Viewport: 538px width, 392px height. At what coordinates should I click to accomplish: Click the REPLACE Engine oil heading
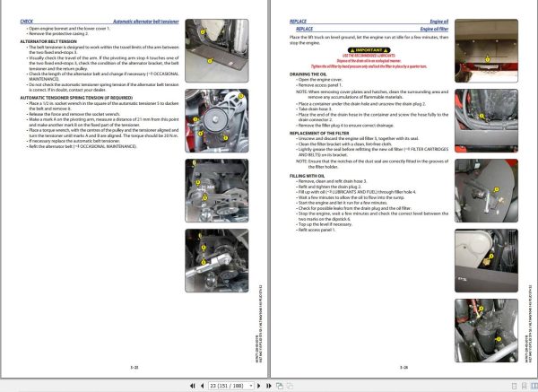tap(369, 22)
